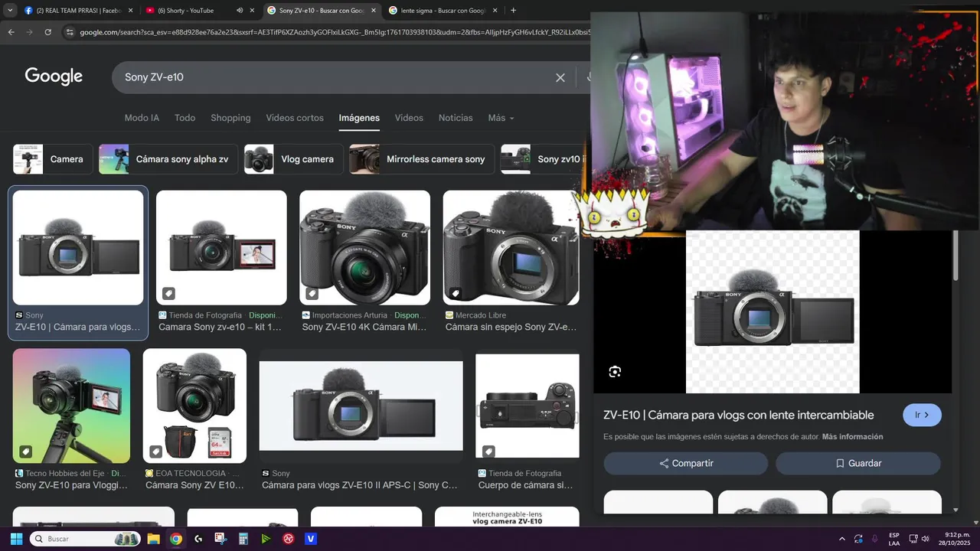Clear the search box with the X icon

[x=560, y=77]
